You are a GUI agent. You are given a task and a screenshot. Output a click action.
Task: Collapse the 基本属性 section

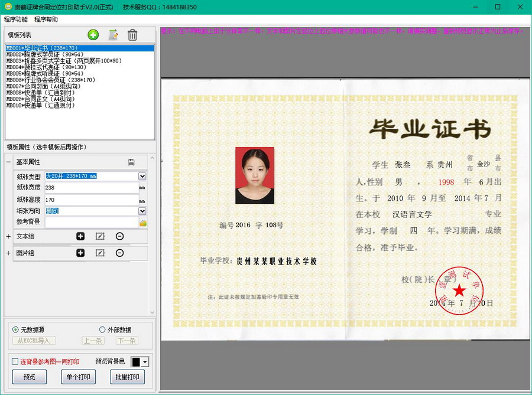pyautogui.click(x=8, y=162)
